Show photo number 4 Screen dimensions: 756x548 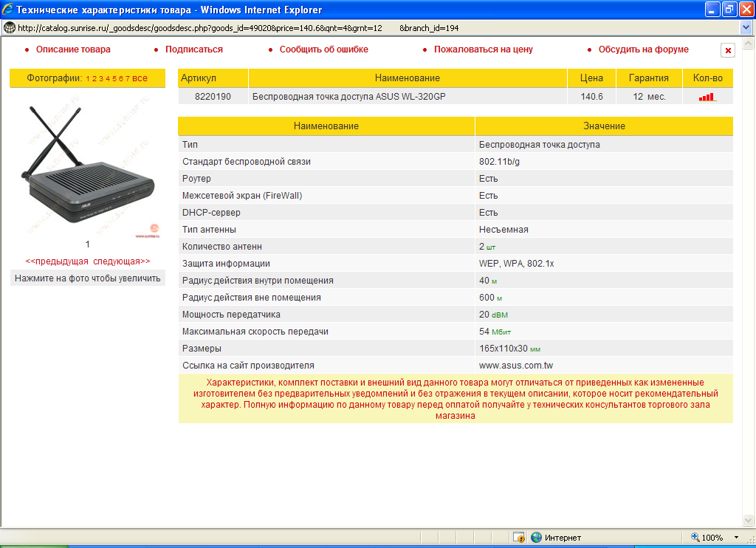pos(108,78)
